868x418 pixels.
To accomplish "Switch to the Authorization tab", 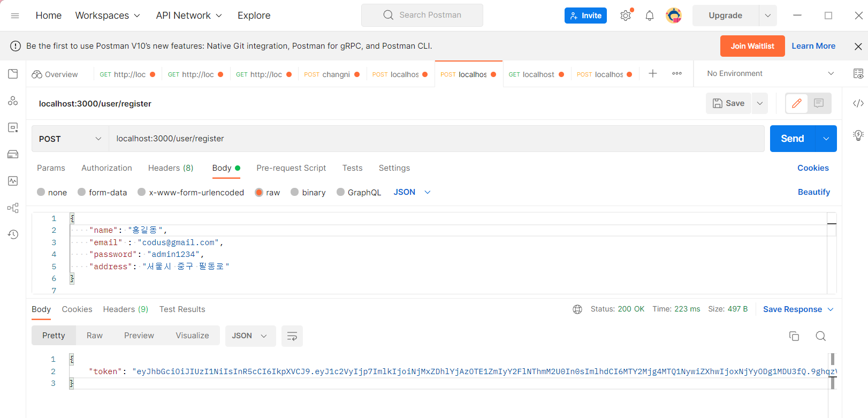I will [106, 168].
